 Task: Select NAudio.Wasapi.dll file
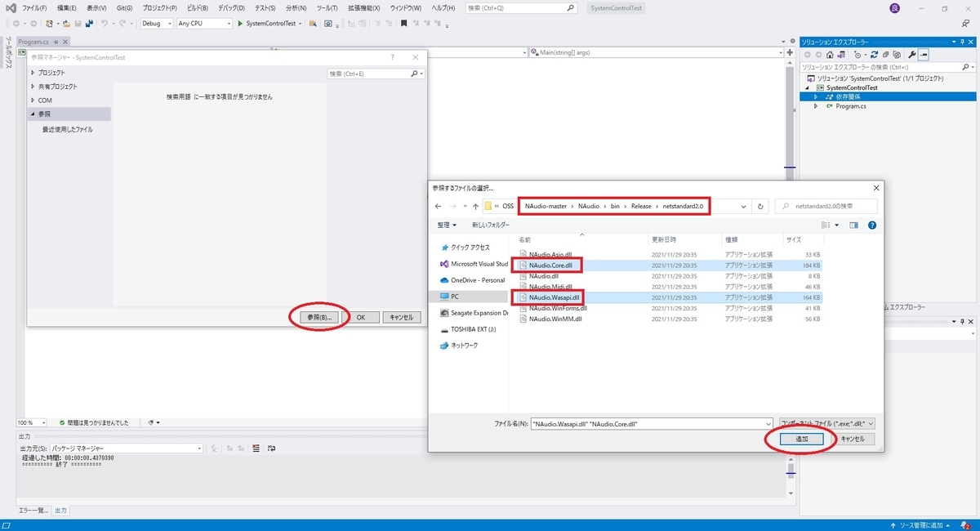[554, 297]
